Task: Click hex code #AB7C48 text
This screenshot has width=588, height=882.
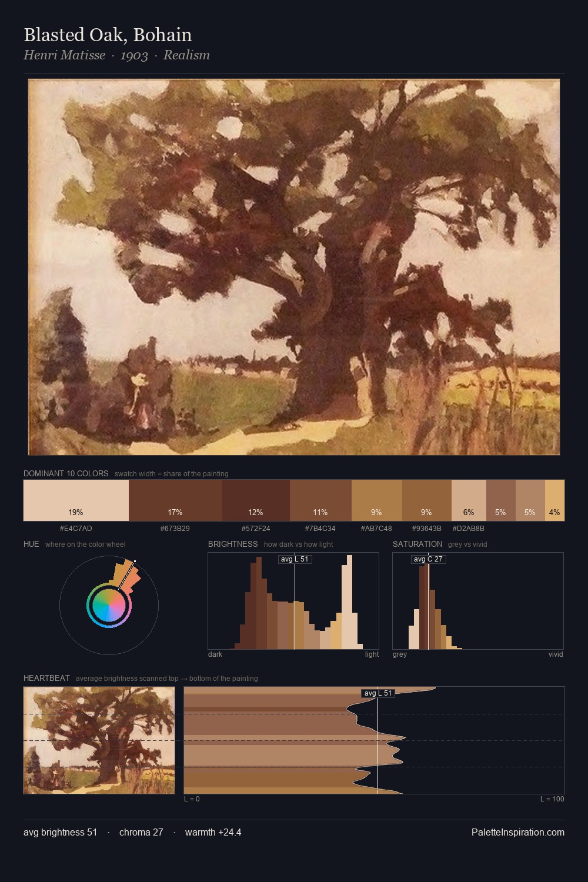Action: [377, 528]
